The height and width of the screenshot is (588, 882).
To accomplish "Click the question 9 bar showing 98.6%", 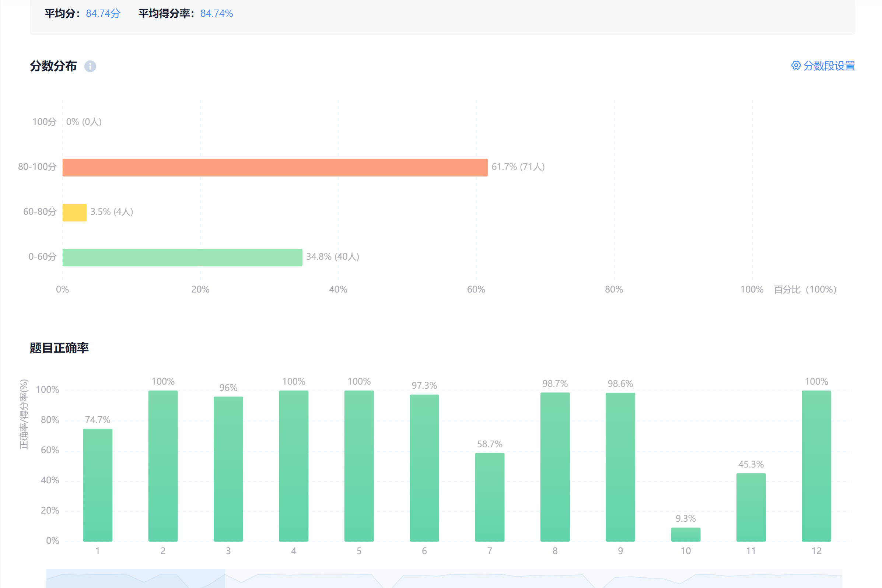I will [620, 467].
